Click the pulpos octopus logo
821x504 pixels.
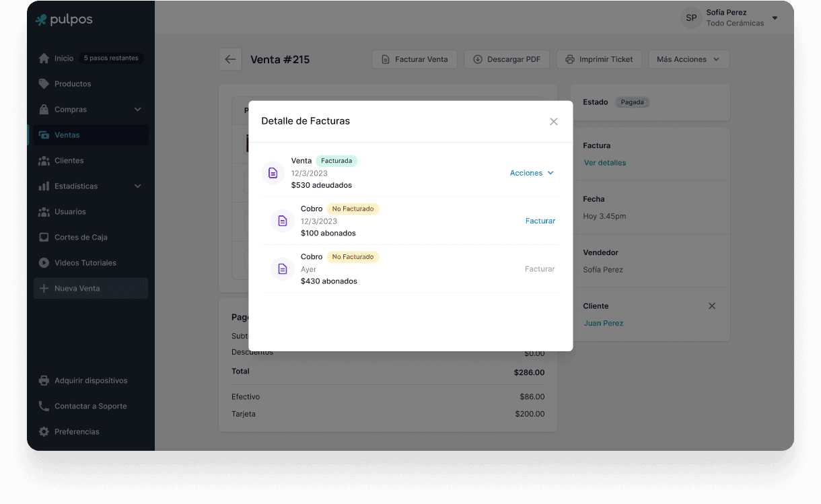pyautogui.click(x=42, y=20)
